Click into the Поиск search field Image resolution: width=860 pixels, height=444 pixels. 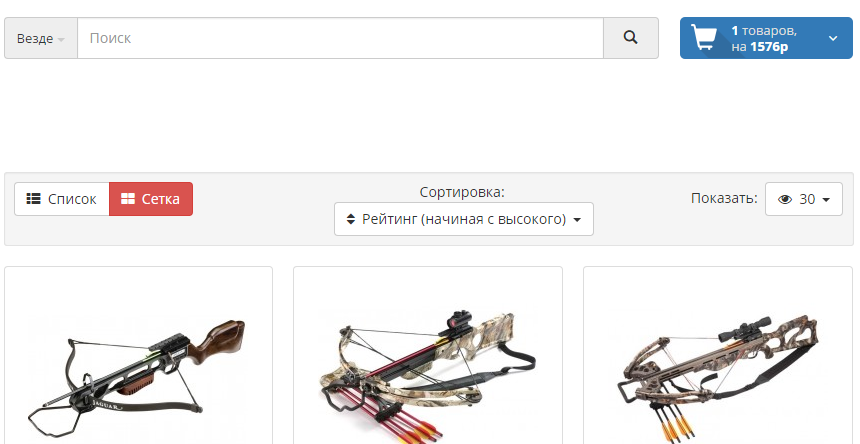[x=341, y=38]
